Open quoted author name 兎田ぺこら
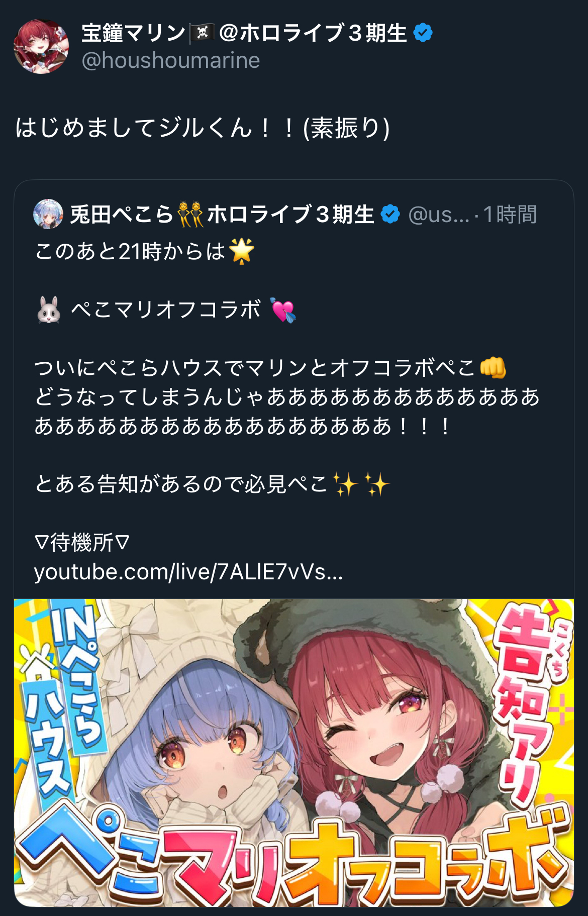Image resolution: width=588 pixels, height=916 pixels. [122, 215]
